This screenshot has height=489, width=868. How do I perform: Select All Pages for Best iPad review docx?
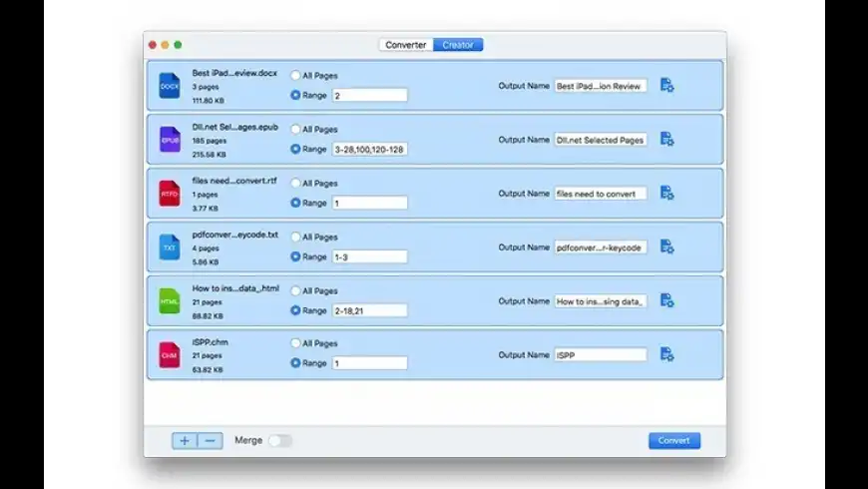click(x=295, y=75)
